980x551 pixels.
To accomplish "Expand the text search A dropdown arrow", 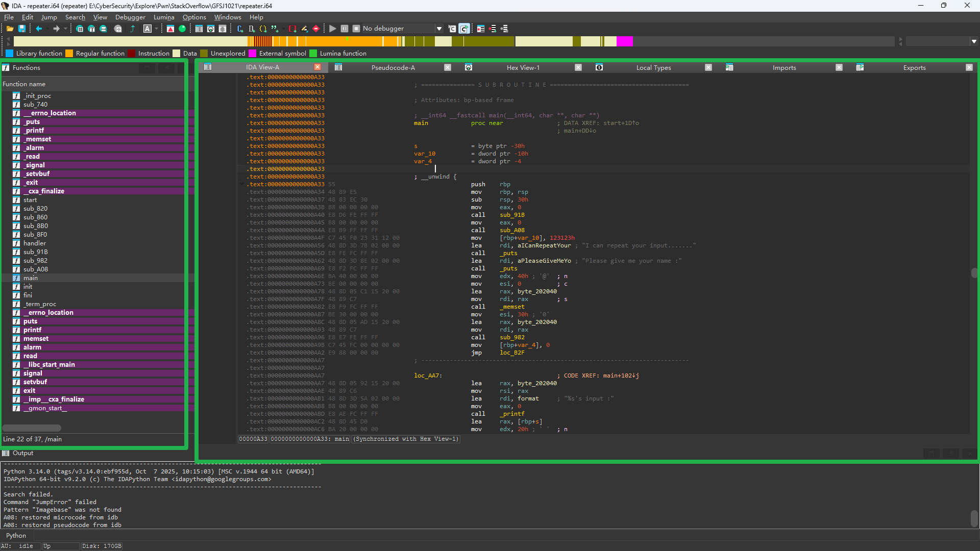I will 156,29.
